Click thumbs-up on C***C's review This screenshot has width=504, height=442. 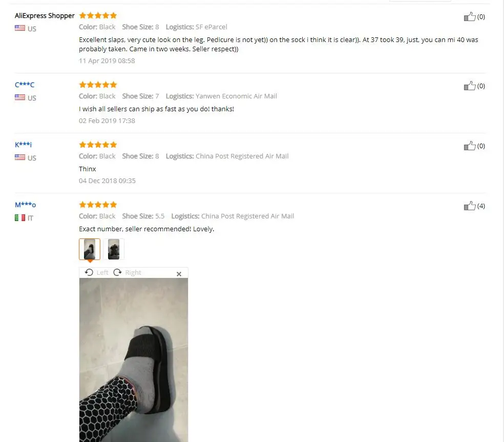point(470,86)
